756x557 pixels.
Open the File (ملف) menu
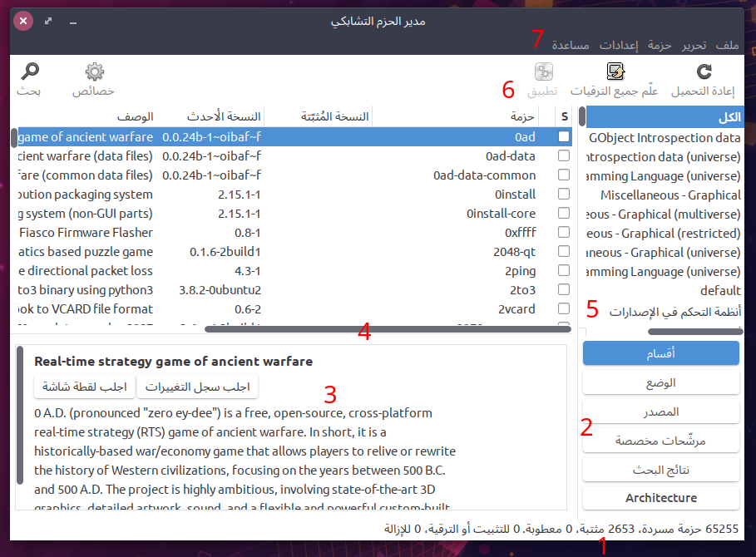coord(727,44)
